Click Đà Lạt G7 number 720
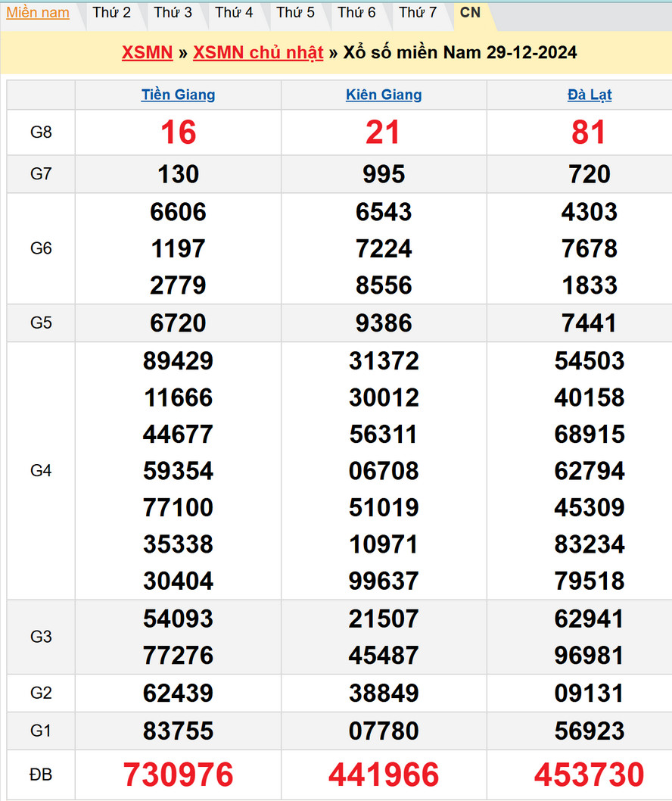Image resolution: width=672 pixels, height=801 pixels. 589,174
